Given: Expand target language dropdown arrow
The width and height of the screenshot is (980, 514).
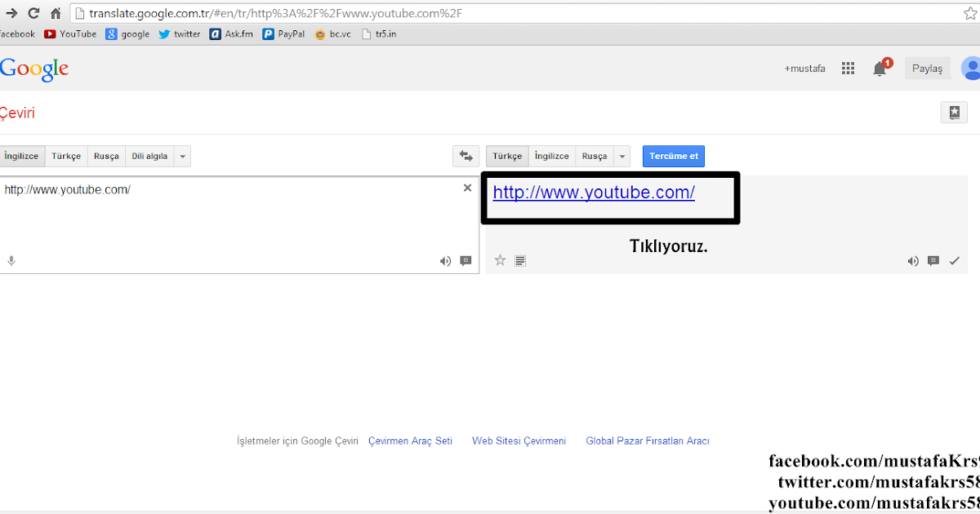Looking at the screenshot, I should click(x=622, y=156).
